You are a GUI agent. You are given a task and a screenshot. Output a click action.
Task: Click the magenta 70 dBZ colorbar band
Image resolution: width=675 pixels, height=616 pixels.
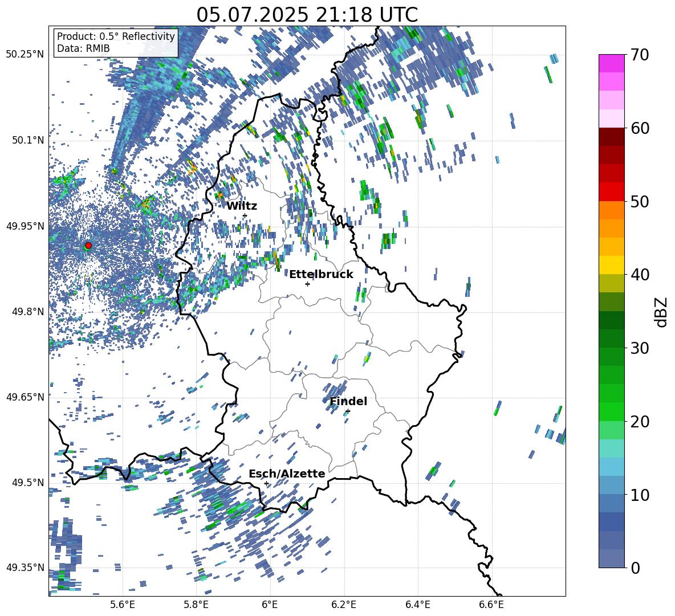(611, 63)
